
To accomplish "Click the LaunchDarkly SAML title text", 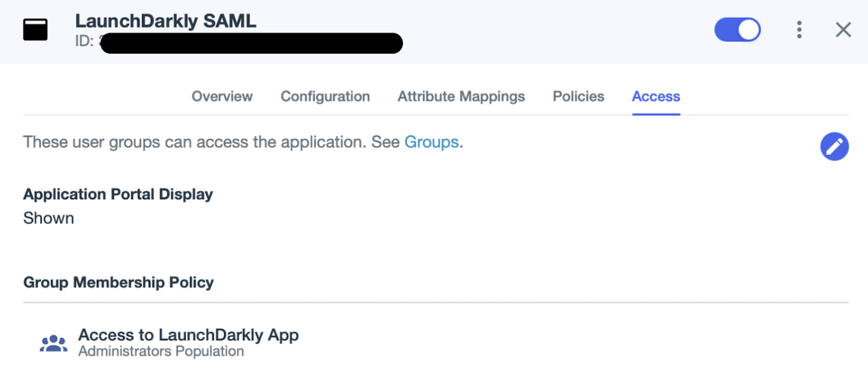I will pos(166,21).
